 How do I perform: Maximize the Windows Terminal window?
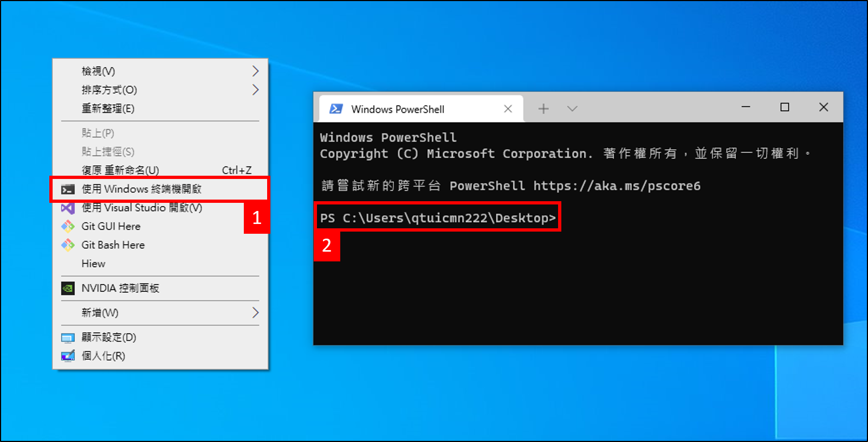785,107
